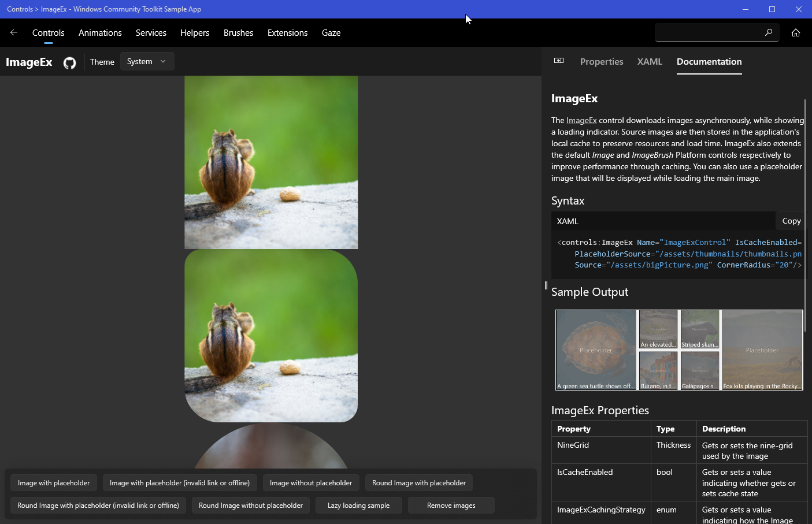This screenshot has height=524, width=812.
Task: Click the NineGrid property cell
Action: tap(601, 450)
